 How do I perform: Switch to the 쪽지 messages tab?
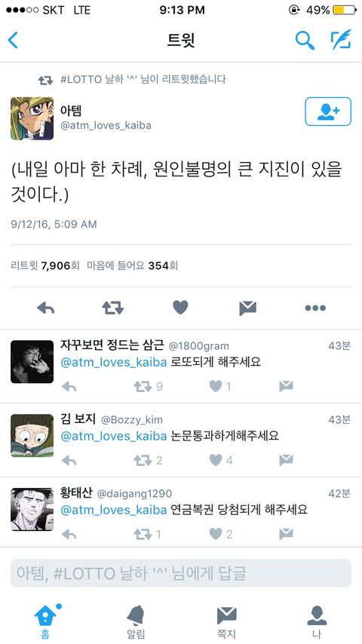click(x=226, y=622)
